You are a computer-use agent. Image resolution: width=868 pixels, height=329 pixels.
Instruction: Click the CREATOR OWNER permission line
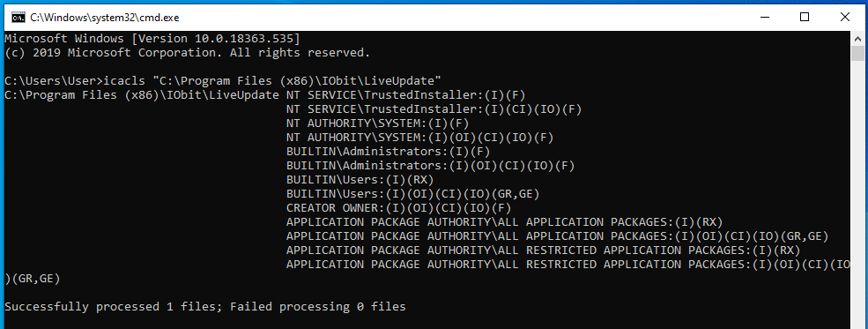click(x=398, y=207)
